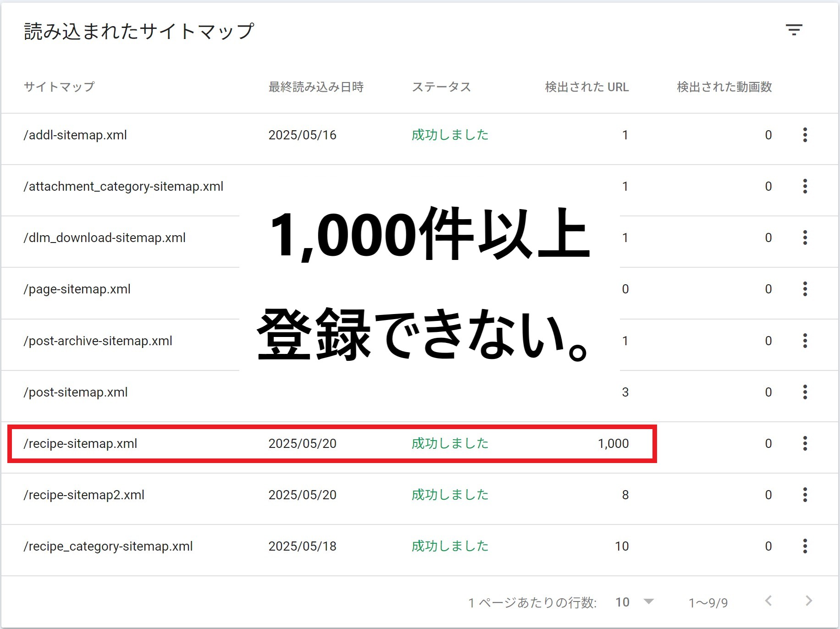Screen dimensions: 840x629
Task: Click the ステータス column header
Action: 441,87
